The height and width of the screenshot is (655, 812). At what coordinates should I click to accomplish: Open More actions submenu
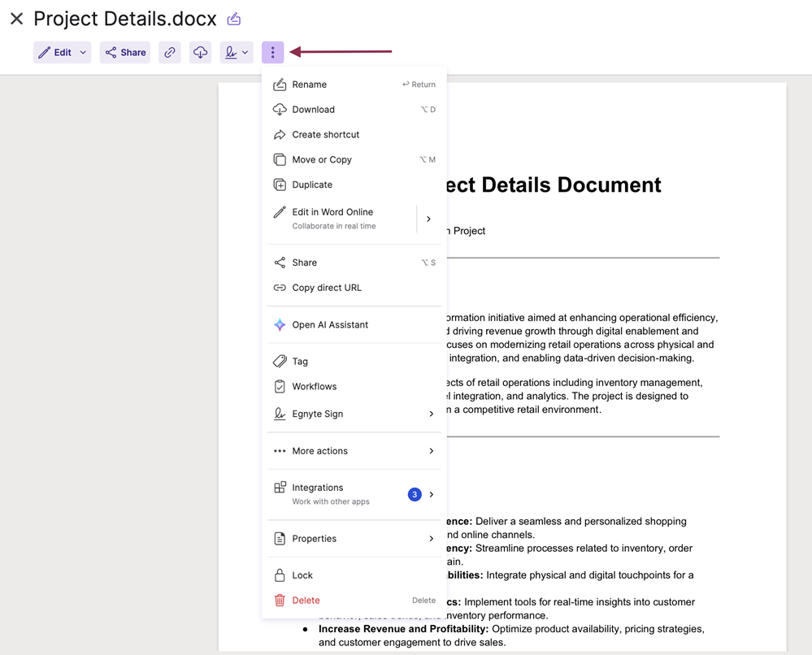pyautogui.click(x=354, y=451)
